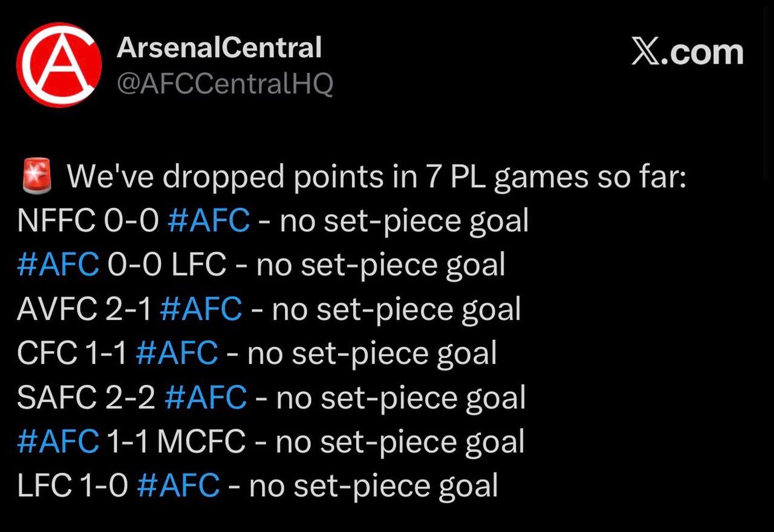Click the ArsenalCentral profile avatar

coord(59,65)
